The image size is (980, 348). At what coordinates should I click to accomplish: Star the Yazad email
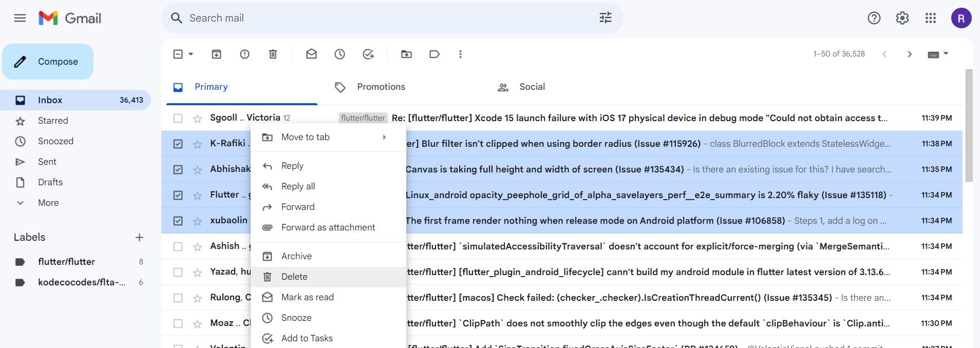[x=197, y=273]
